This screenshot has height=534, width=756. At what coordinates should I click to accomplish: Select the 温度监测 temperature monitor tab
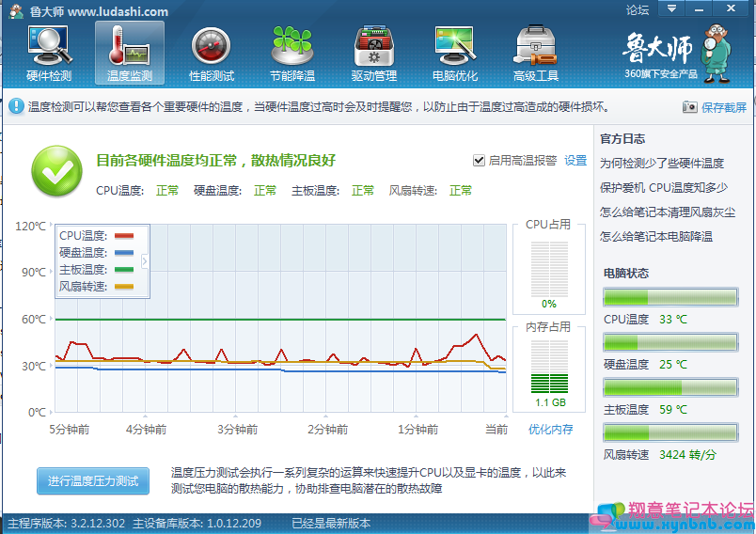point(129,53)
